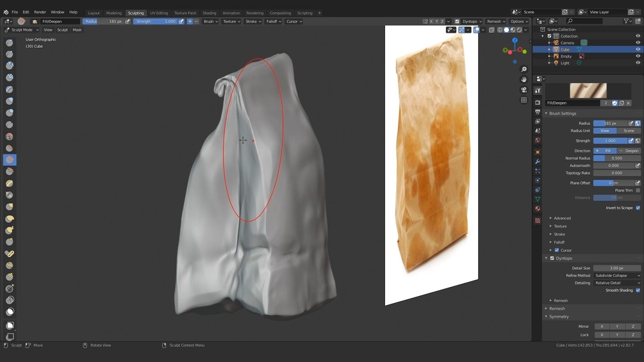Click the pan view hand icon
Image resolution: width=644 pixels, height=362 pixels.
(x=524, y=79)
